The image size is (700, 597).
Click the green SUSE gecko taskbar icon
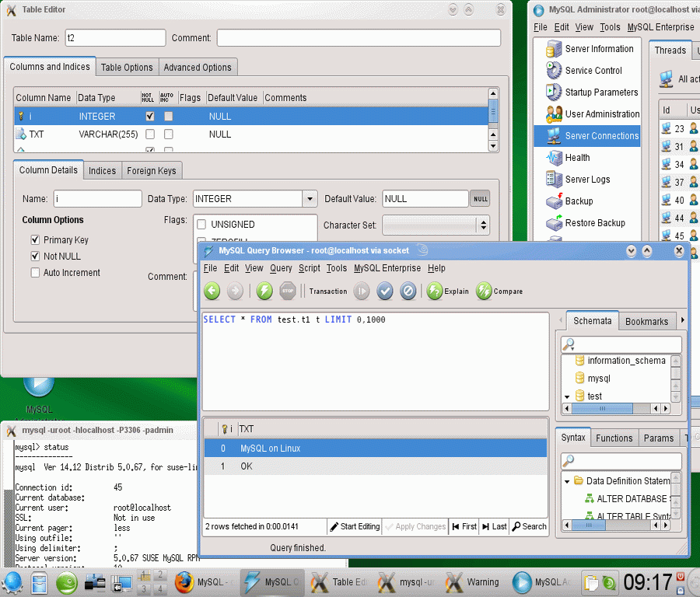(67, 583)
